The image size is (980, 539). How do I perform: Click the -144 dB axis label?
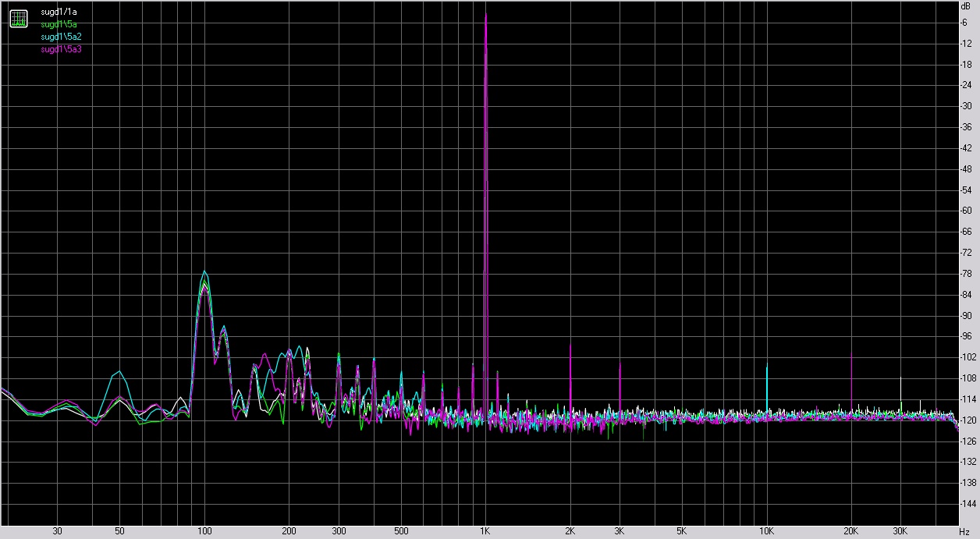pyautogui.click(x=969, y=505)
